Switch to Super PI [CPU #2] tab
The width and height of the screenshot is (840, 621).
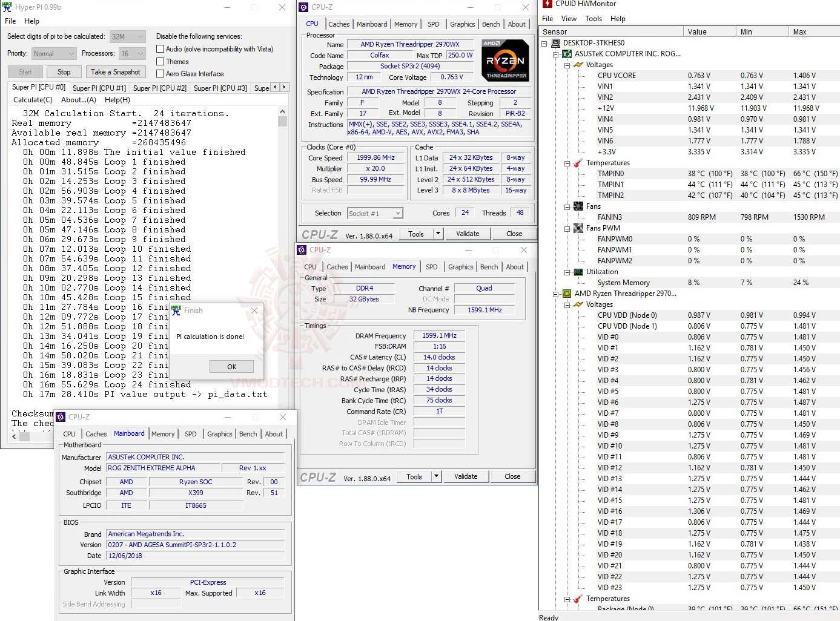160,88
